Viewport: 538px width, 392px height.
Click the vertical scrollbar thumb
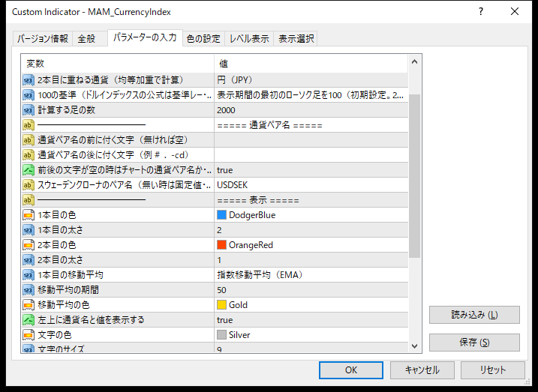point(414,176)
